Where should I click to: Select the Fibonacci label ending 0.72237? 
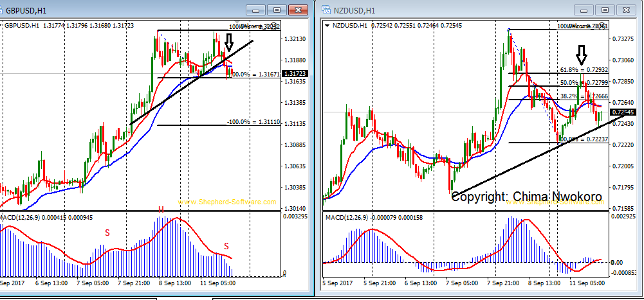click(x=584, y=139)
